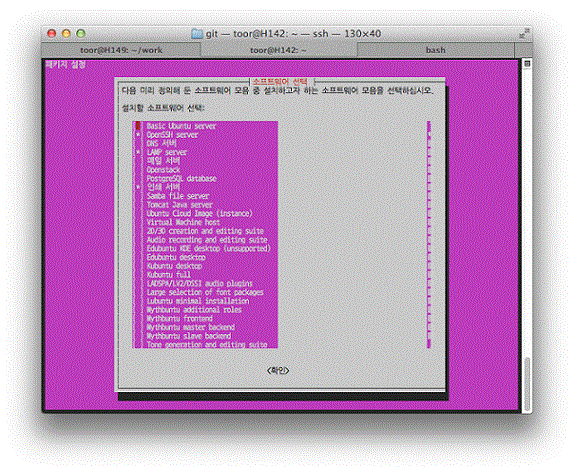Image resolution: width=574 pixels, height=471 pixels.
Task: Select Large selection of font packages
Action: click(205, 292)
